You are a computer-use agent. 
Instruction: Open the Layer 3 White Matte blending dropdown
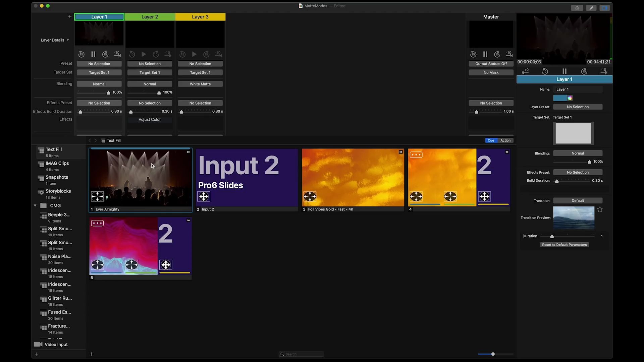(x=200, y=83)
